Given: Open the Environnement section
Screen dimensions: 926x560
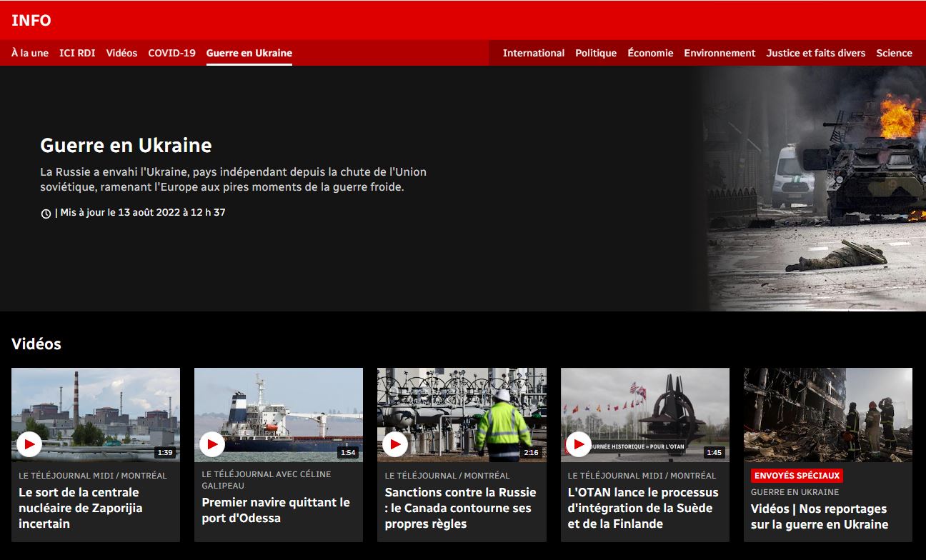Looking at the screenshot, I should (720, 53).
